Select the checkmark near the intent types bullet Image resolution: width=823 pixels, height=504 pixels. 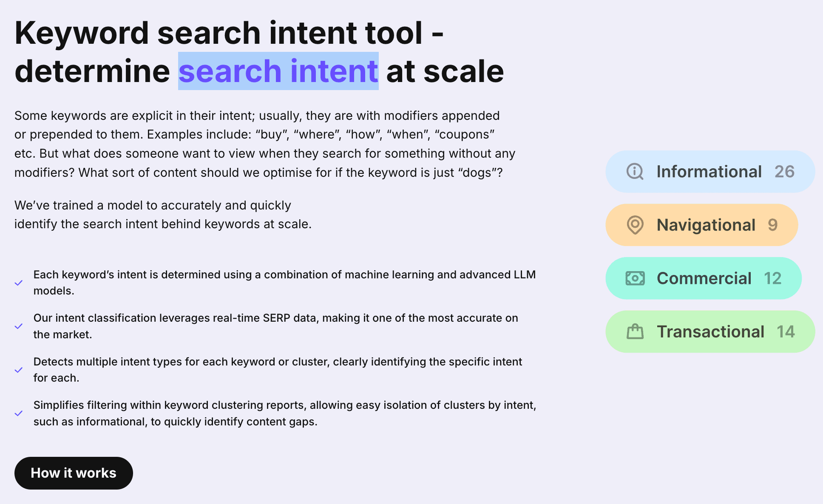coord(19,370)
